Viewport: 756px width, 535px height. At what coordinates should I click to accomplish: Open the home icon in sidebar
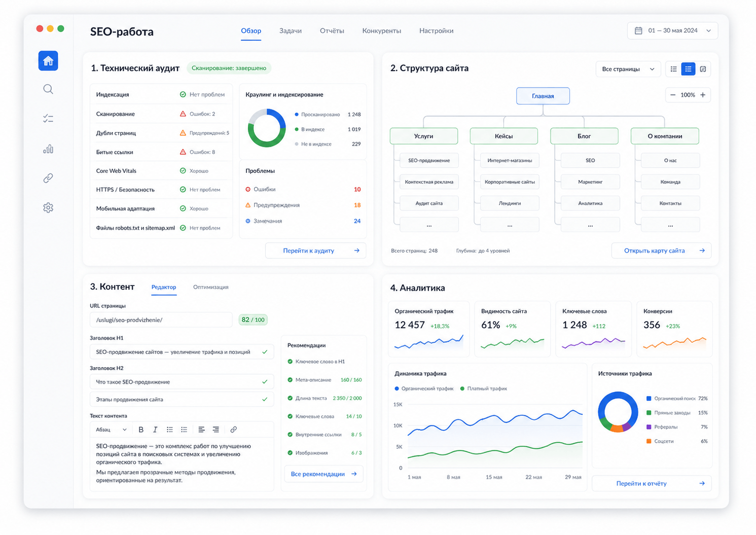click(x=48, y=61)
